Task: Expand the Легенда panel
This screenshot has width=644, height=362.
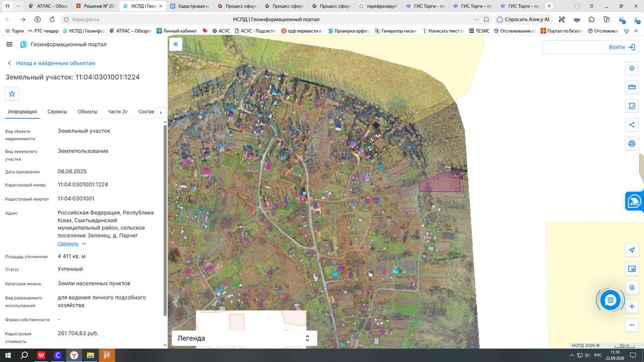Action: pos(244,338)
